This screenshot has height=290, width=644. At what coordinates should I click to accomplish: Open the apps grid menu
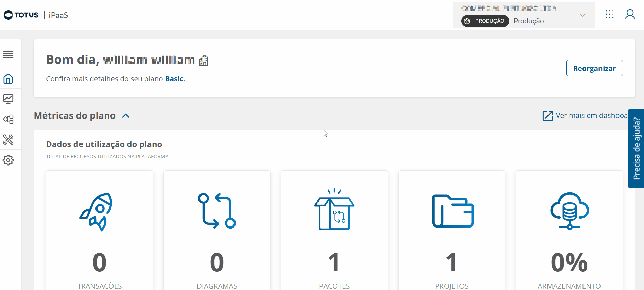click(610, 14)
